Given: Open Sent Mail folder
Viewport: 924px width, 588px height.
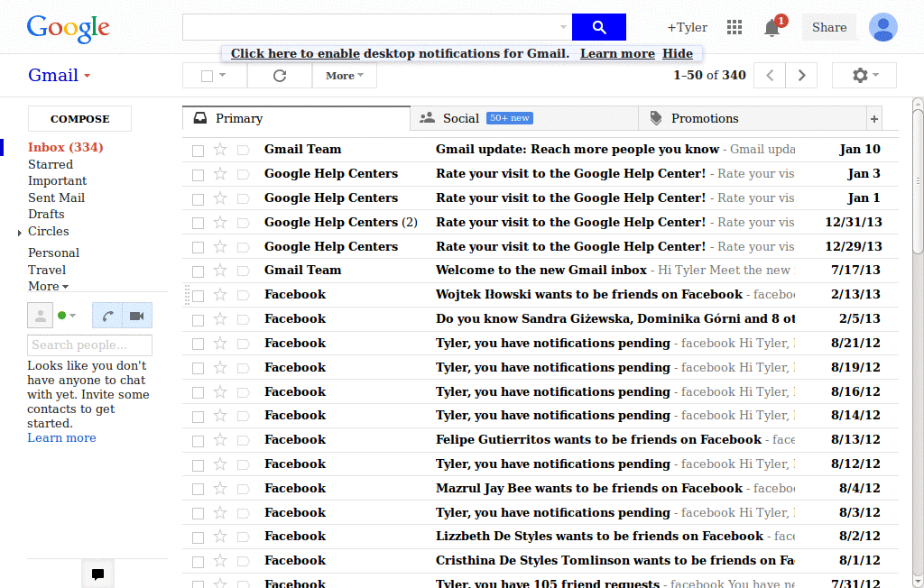Looking at the screenshot, I should (x=57, y=198).
